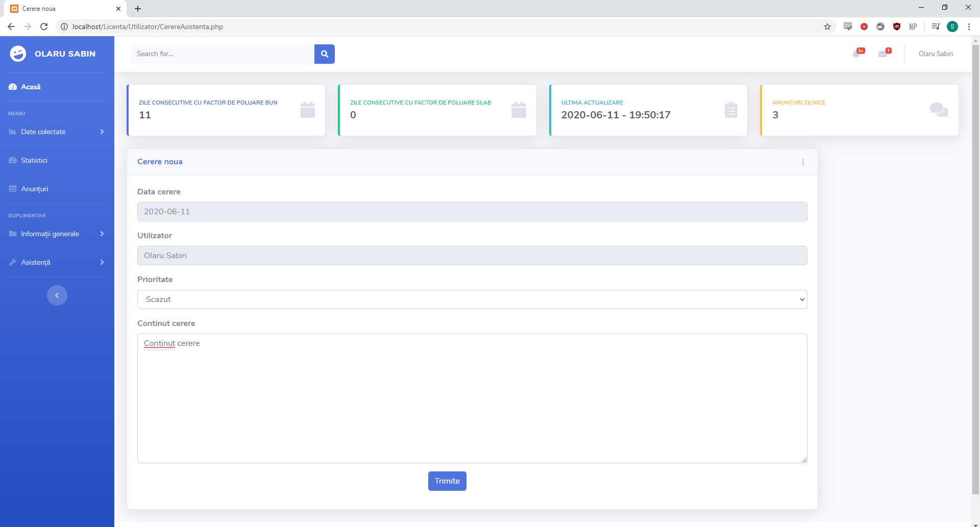
Task: Open Chrome's three-dot browser menu
Action: click(x=969, y=27)
